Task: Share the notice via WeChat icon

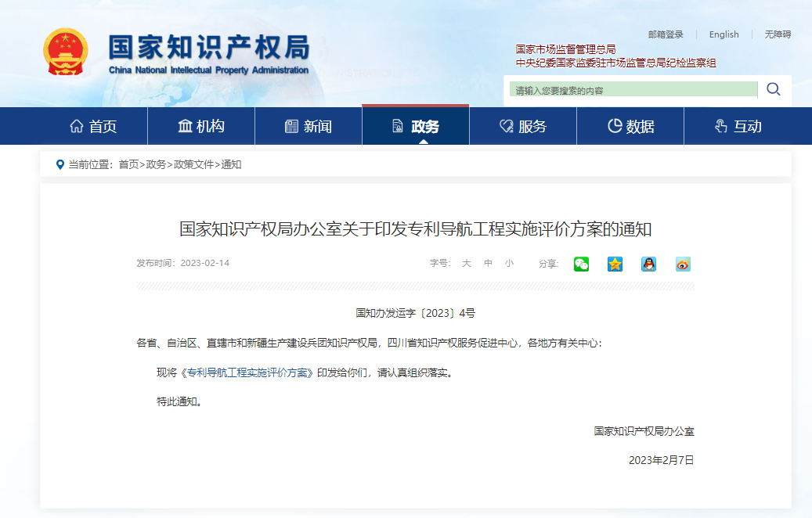Action: pos(581,264)
